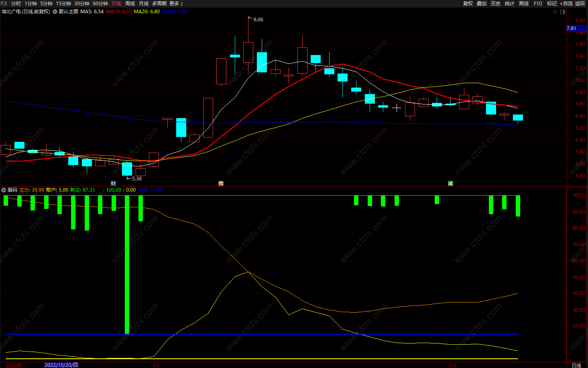
Task: Click the tallest green bar in 筹码 panel
Action: click(127, 265)
